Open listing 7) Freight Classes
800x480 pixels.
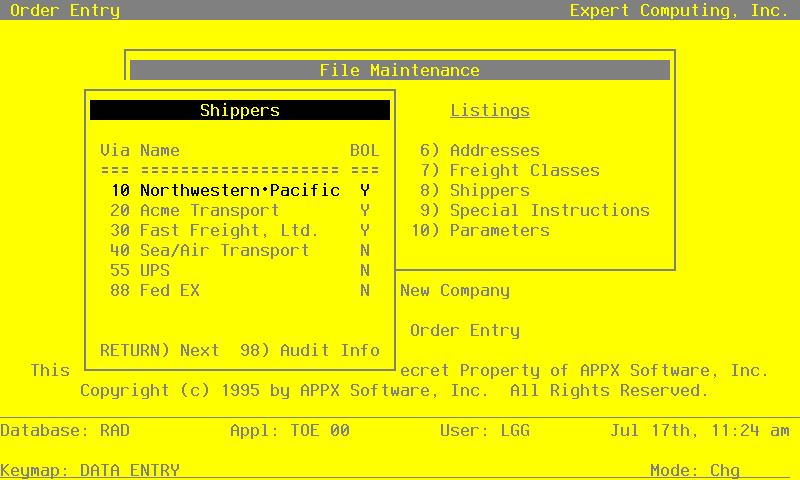[x=510, y=170]
